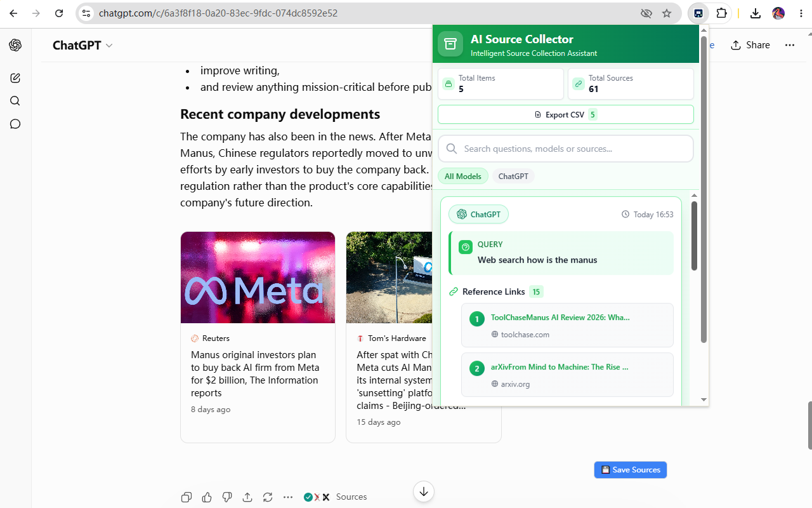Image resolution: width=812 pixels, height=508 pixels.
Task: Open the browser extensions puzzle menu
Action: click(x=721, y=13)
